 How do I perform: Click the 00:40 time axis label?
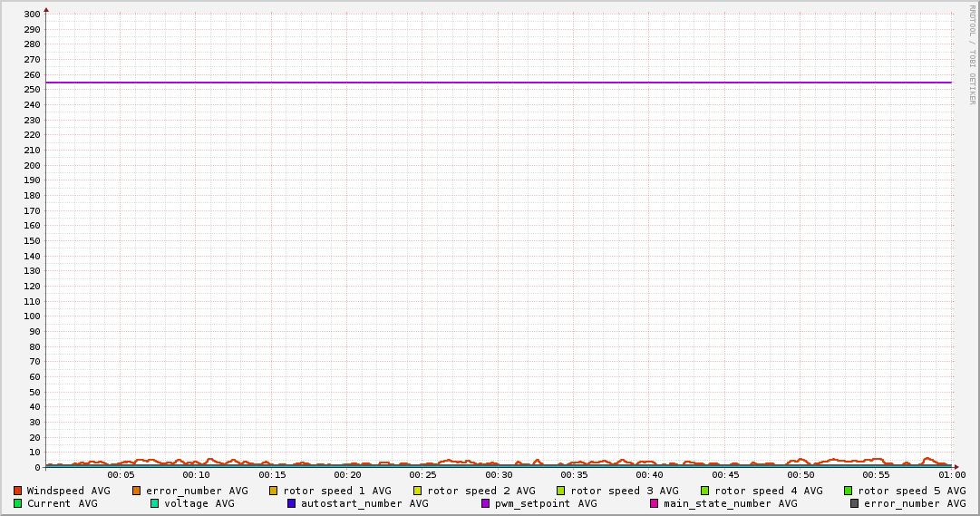point(649,475)
